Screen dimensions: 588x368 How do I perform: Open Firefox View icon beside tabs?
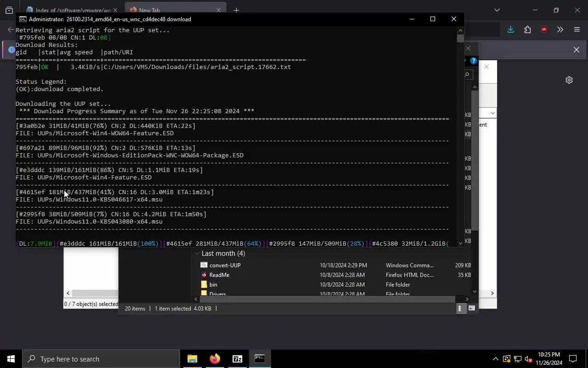tap(9, 10)
